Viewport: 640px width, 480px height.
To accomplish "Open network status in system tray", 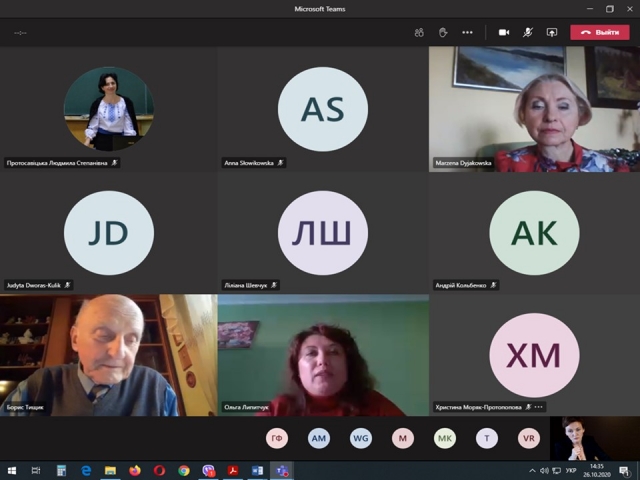I will [x=556, y=471].
